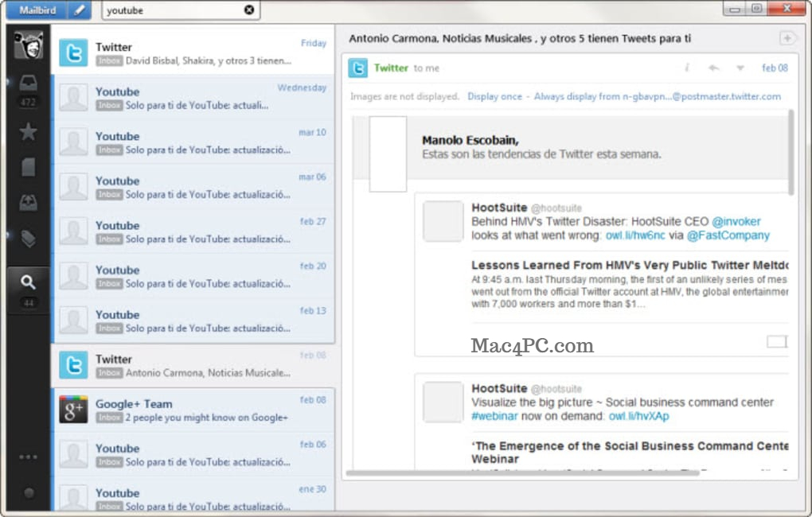Open the #webinar hashtag link
Viewport: 812px width, 517px height.
[x=494, y=416]
